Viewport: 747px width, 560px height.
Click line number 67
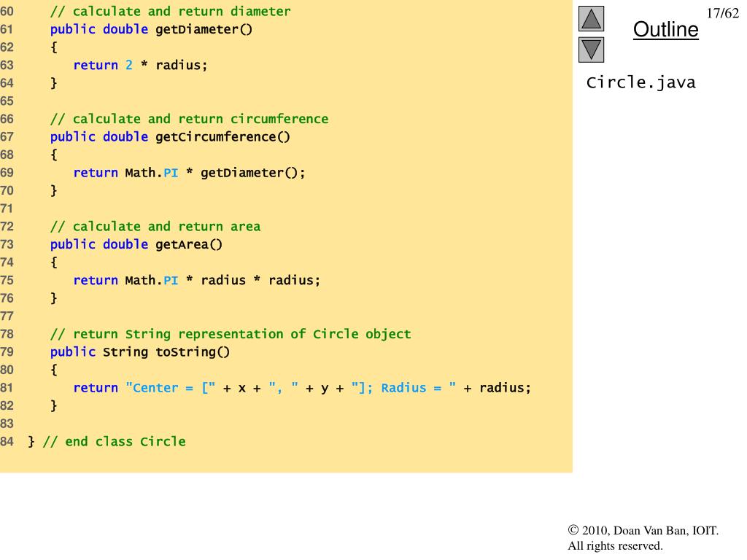point(7,137)
